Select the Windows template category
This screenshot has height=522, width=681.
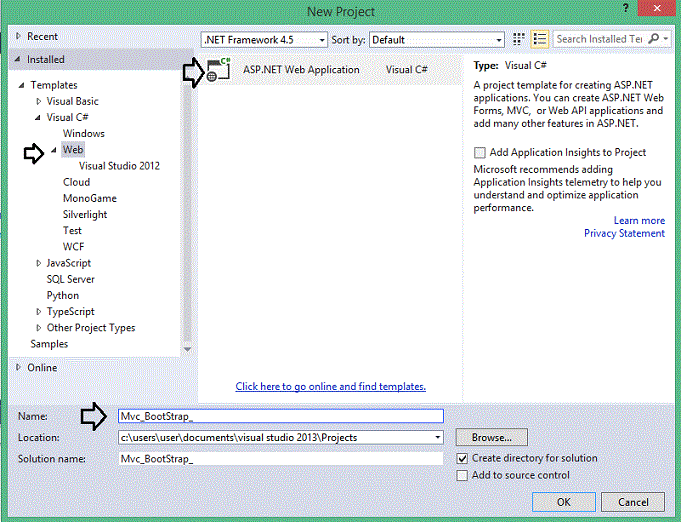pos(84,133)
